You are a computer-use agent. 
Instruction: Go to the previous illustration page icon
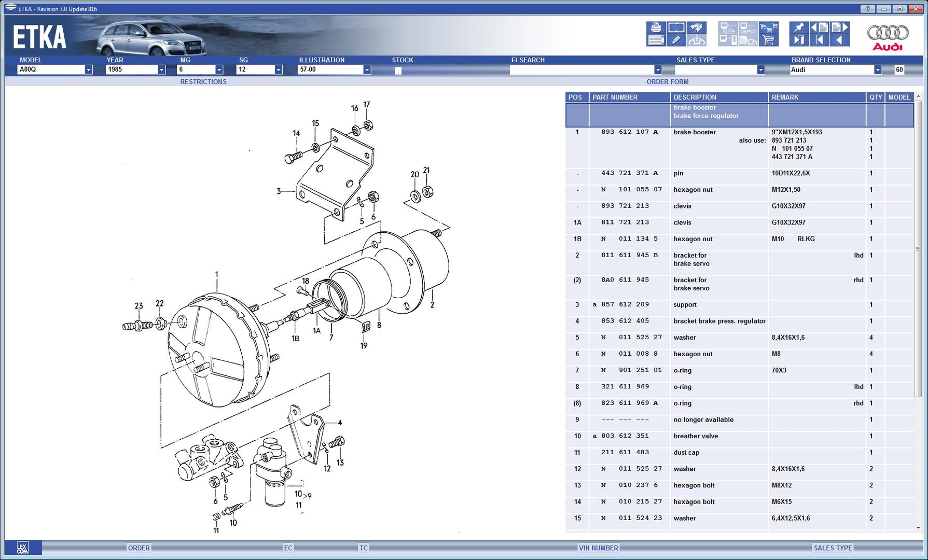pyautogui.click(x=819, y=27)
